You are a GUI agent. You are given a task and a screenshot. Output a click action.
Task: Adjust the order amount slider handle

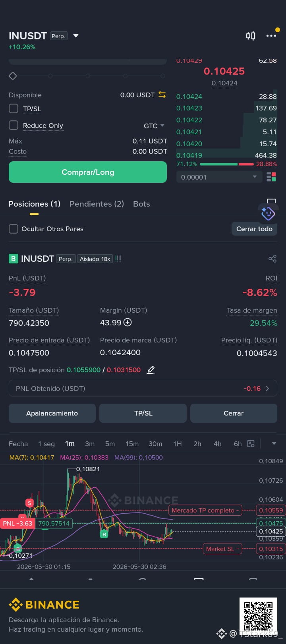coord(13,76)
